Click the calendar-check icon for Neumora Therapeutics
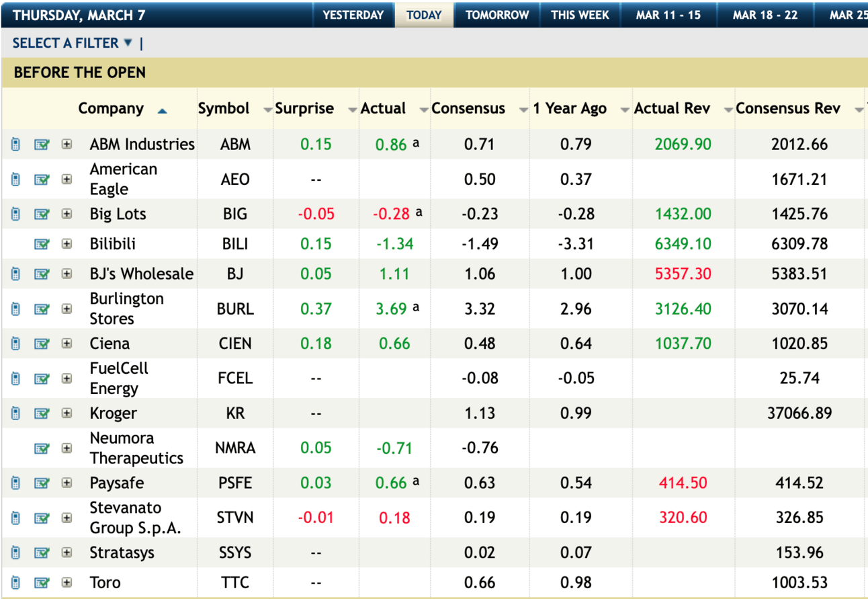 click(42, 448)
